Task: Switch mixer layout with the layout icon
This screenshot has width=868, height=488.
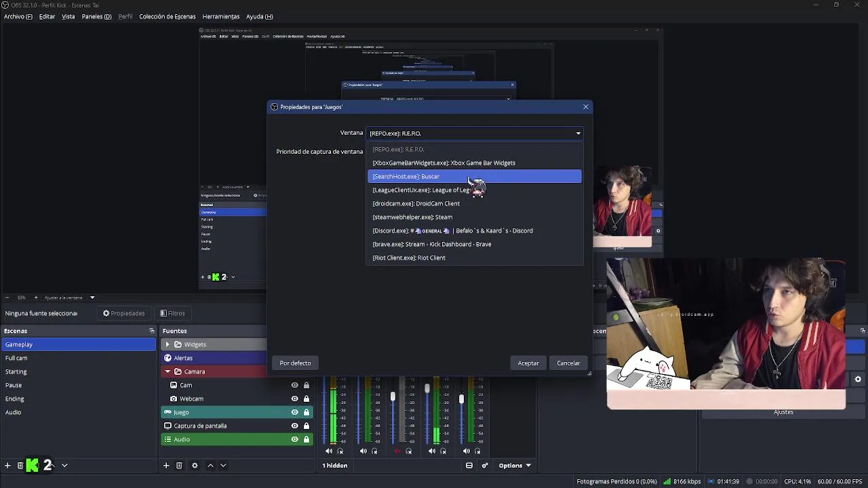Action: click(469, 466)
